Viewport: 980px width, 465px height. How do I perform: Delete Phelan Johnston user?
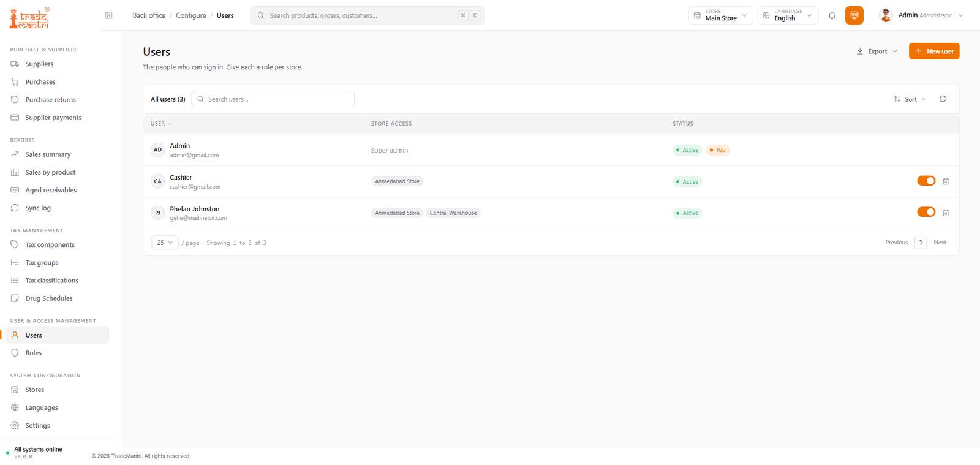tap(946, 213)
